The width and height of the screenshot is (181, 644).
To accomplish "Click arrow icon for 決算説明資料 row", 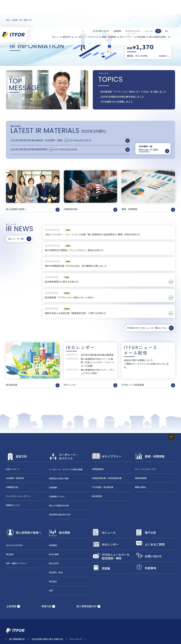I will 128,150.
